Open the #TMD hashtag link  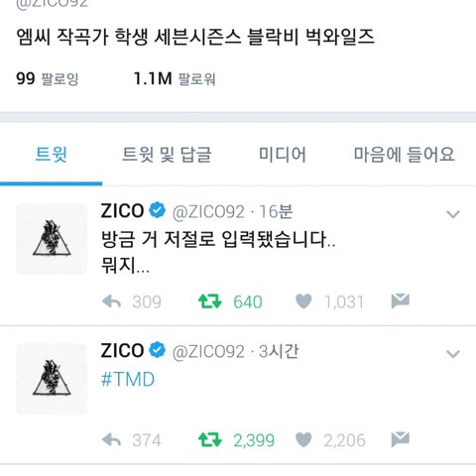(x=128, y=379)
